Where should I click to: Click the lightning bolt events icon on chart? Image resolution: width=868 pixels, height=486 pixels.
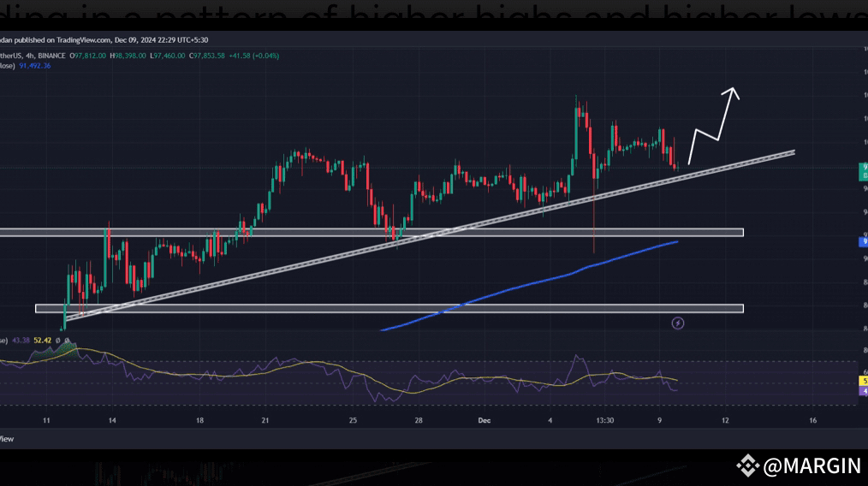(x=678, y=323)
